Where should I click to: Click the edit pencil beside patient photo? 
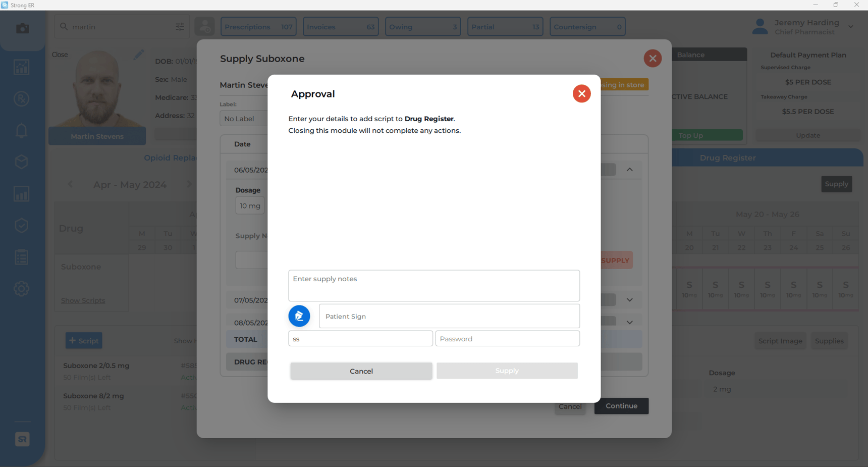[139, 55]
